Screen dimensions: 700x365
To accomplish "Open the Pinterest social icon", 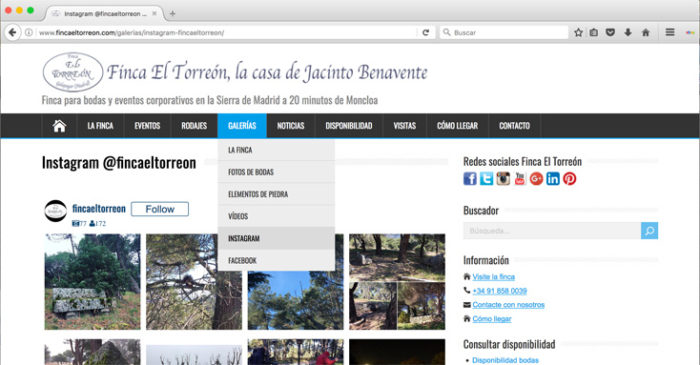I will click(x=569, y=178).
